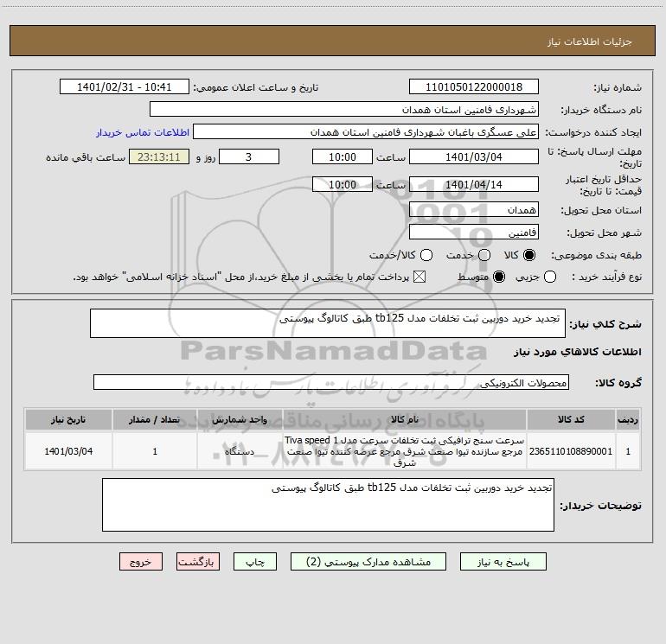Click the request creator name field
This screenshot has height=644, width=666.
(x=366, y=131)
